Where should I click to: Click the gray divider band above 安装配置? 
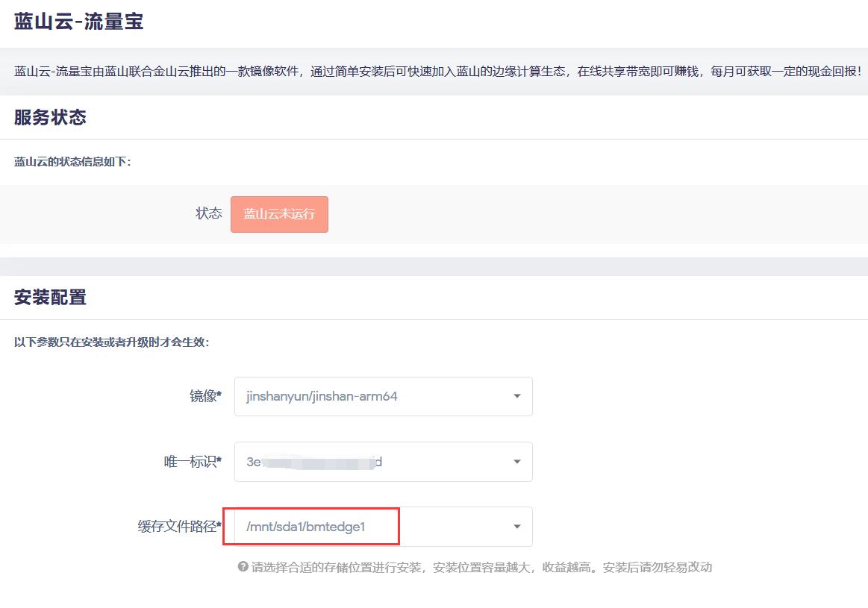(434, 266)
